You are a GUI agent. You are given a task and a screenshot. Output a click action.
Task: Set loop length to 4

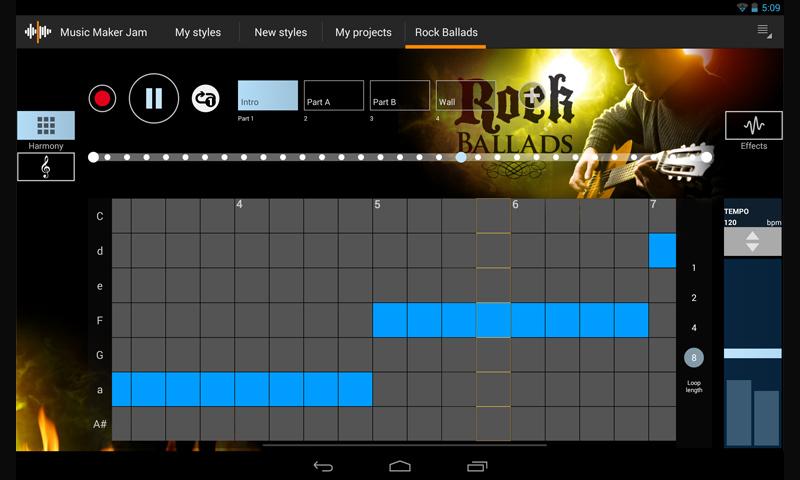[693, 327]
